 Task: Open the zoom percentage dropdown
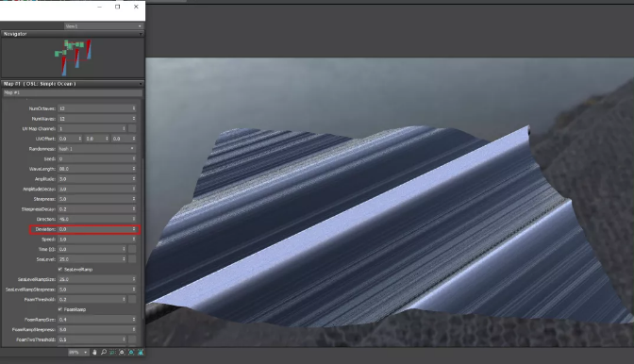pos(78,353)
